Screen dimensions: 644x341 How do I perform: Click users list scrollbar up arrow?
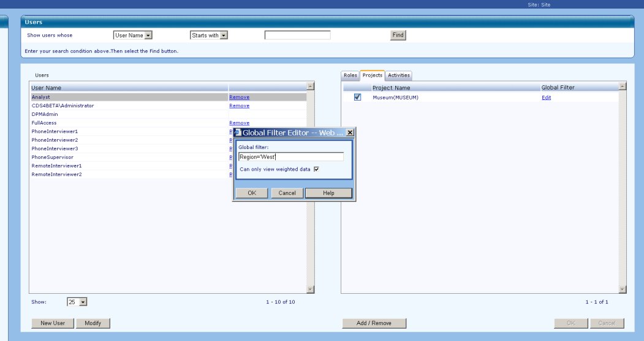point(311,86)
